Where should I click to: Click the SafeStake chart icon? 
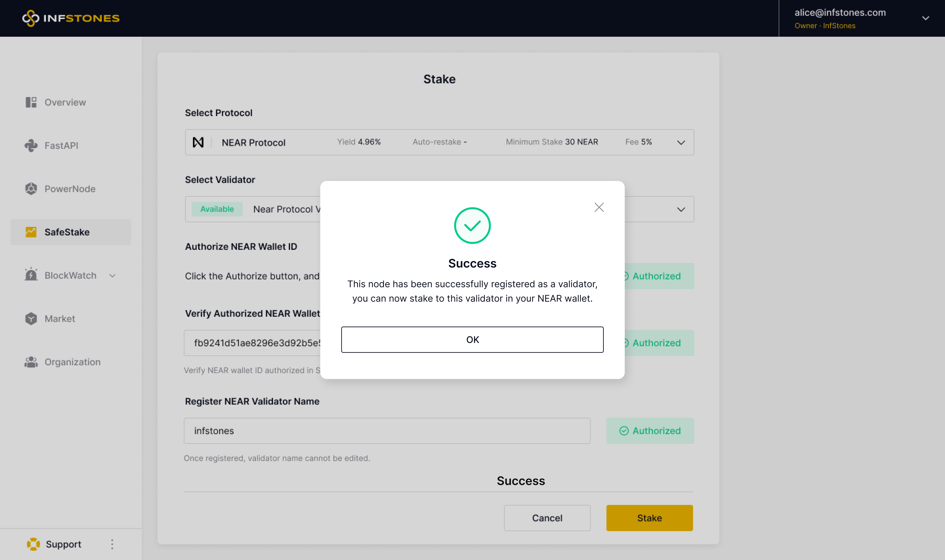[x=31, y=232]
